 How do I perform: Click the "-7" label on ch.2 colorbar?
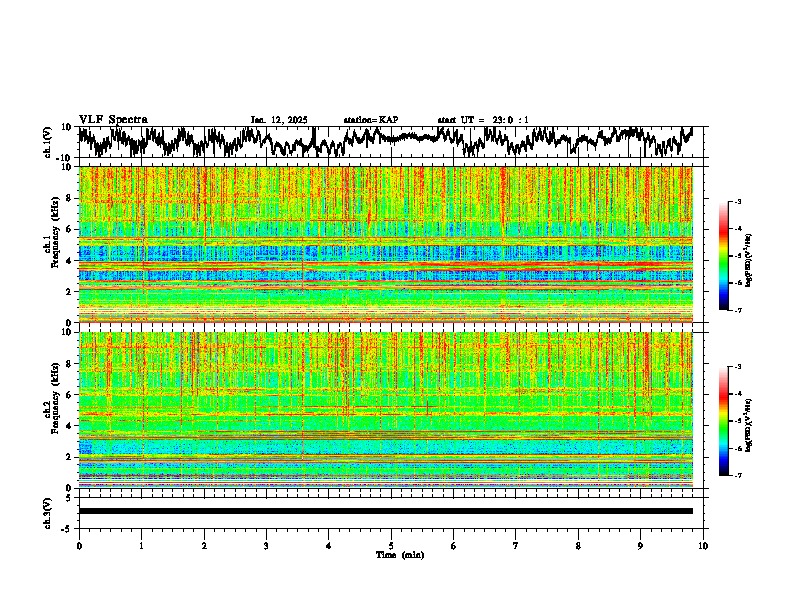coord(737,475)
